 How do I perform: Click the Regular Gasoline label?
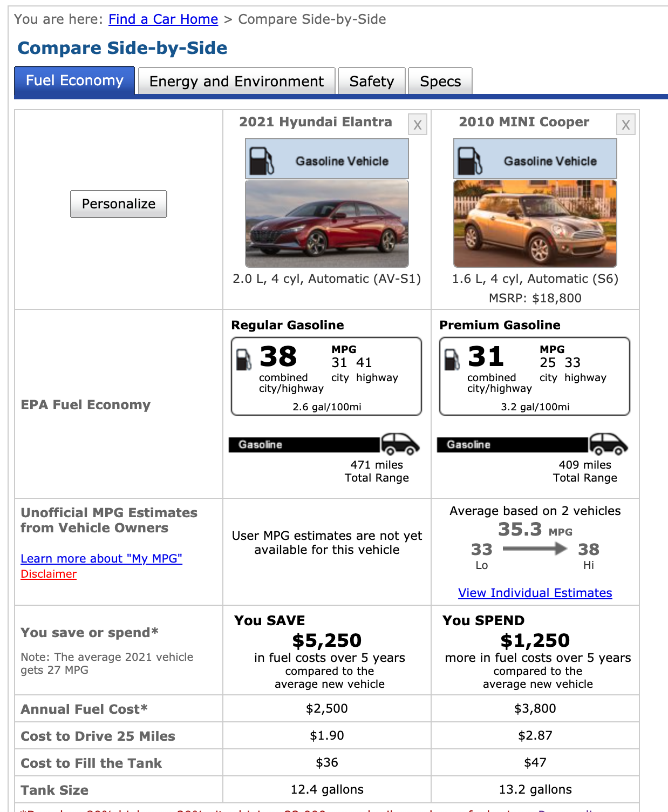(x=288, y=325)
